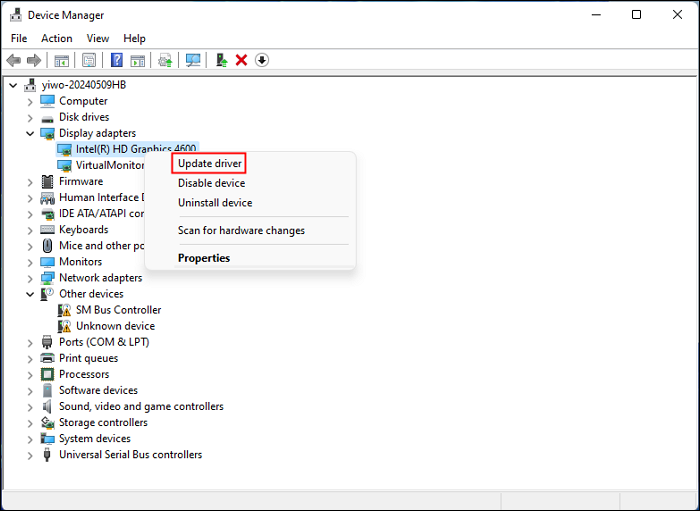
Task: Click the Help toolbar icon
Action: [117, 61]
